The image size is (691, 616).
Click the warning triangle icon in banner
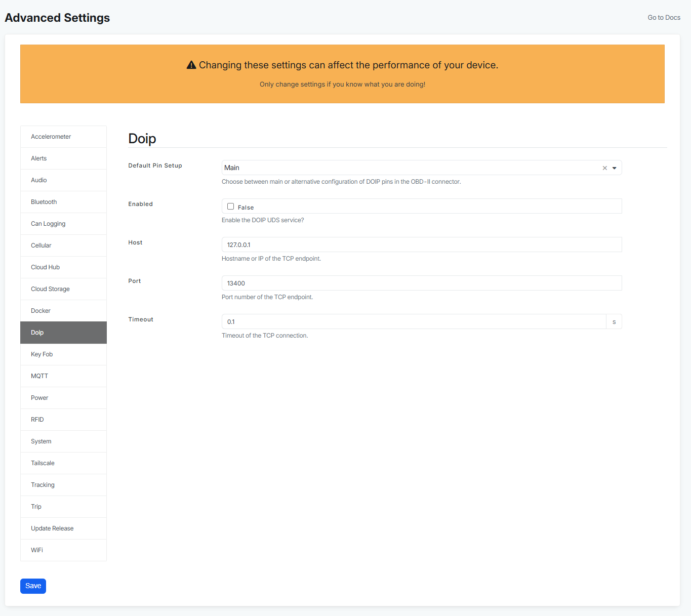(191, 65)
